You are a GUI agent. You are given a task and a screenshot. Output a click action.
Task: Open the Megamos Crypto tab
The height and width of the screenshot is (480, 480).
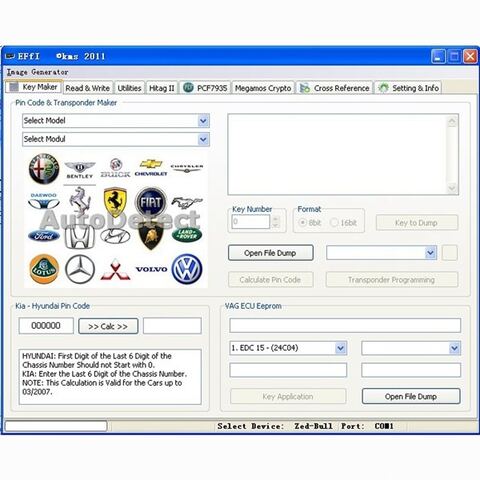point(263,88)
